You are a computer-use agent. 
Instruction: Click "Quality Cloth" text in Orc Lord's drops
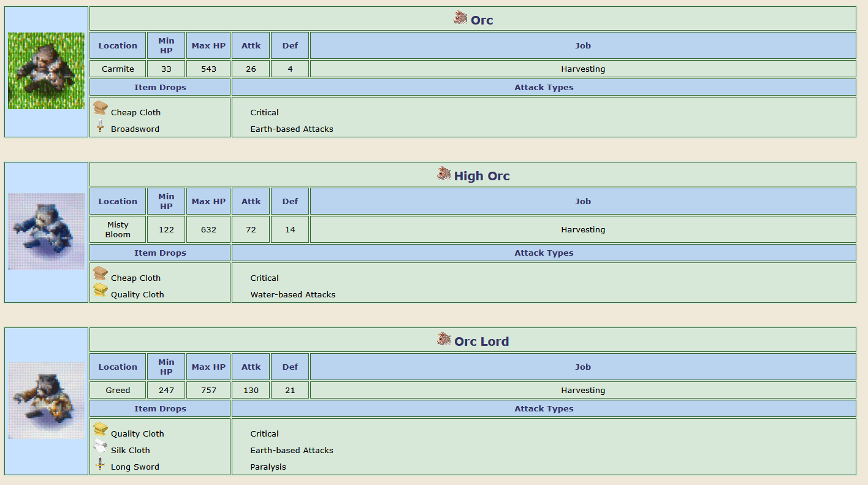(x=137, y=433)
